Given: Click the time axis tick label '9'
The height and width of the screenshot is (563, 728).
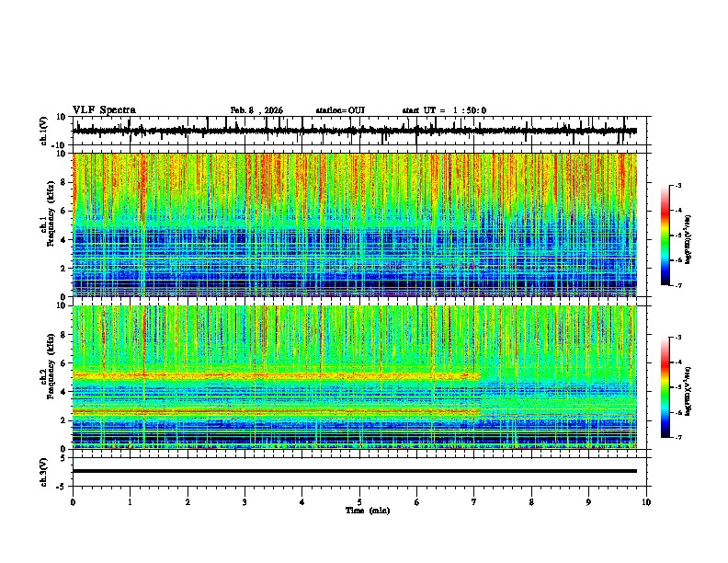Looking at the screenshot, I should pyautogui.click(x=588, y=502).
